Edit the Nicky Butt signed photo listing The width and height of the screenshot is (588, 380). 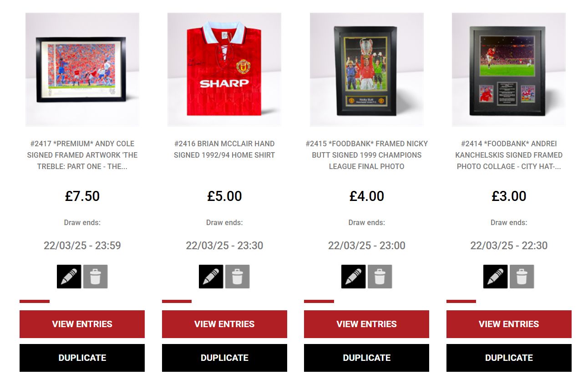click(354, 277)
